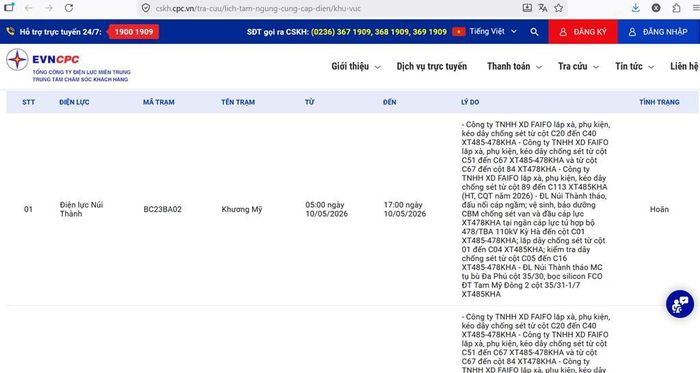Open the Tin tức menu
The width and height of the screenshot is (700, 373).
click(x=634, y=66)
